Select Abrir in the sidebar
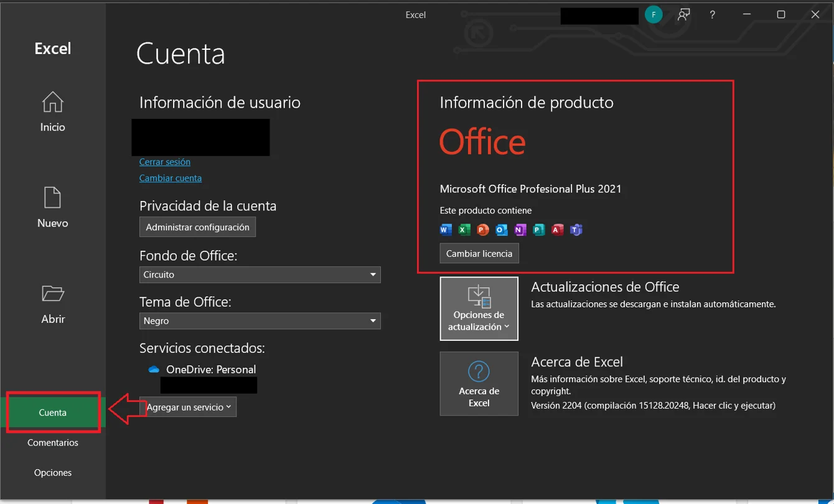 click(53, 304)
